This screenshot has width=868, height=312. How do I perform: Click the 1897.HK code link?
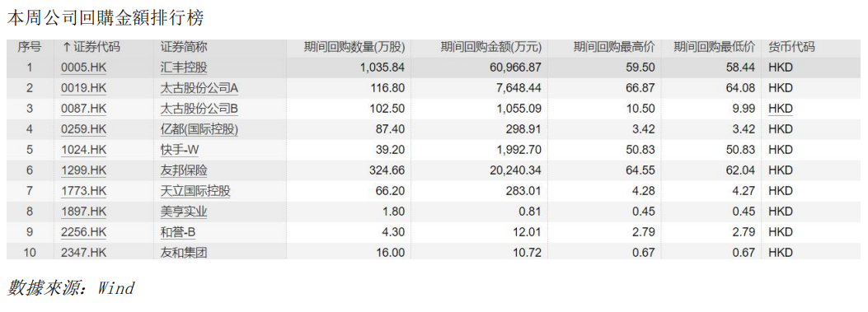pos(83,212)
